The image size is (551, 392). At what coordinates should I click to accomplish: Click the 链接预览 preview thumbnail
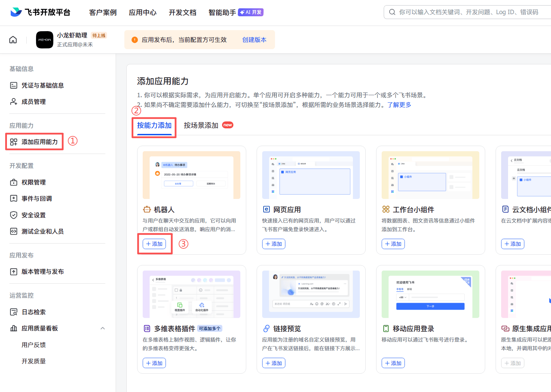pyautogui.click(x=311, y=294)
